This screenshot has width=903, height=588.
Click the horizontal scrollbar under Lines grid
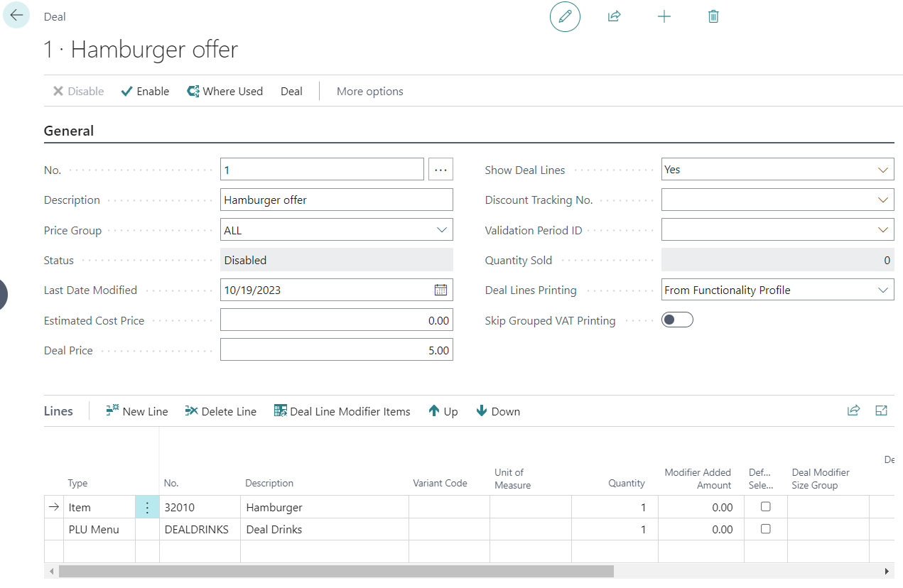(x=336, y=572)
